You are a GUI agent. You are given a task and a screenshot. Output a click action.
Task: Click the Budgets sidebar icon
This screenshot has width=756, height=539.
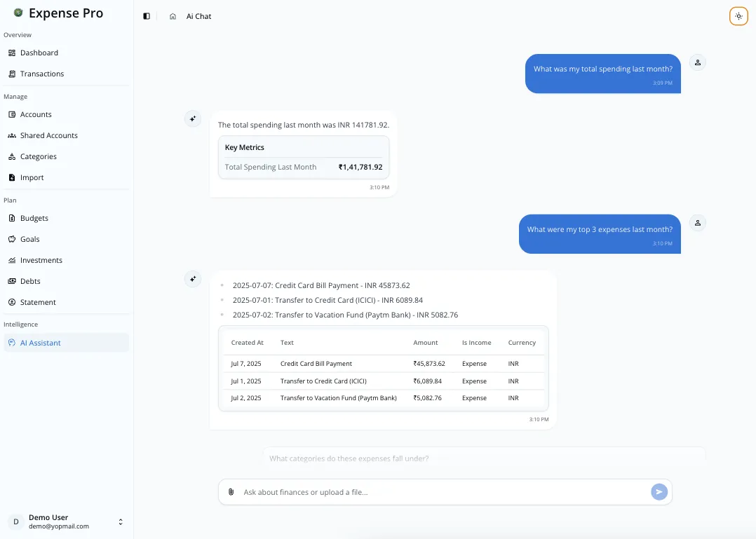(x=12, y=218)
